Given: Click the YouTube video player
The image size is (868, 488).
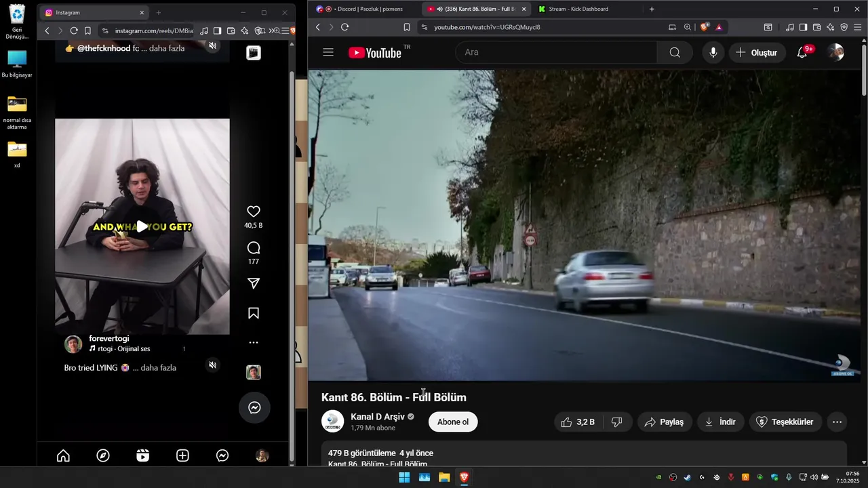Looking at the screenshot, I should point(585,225).
